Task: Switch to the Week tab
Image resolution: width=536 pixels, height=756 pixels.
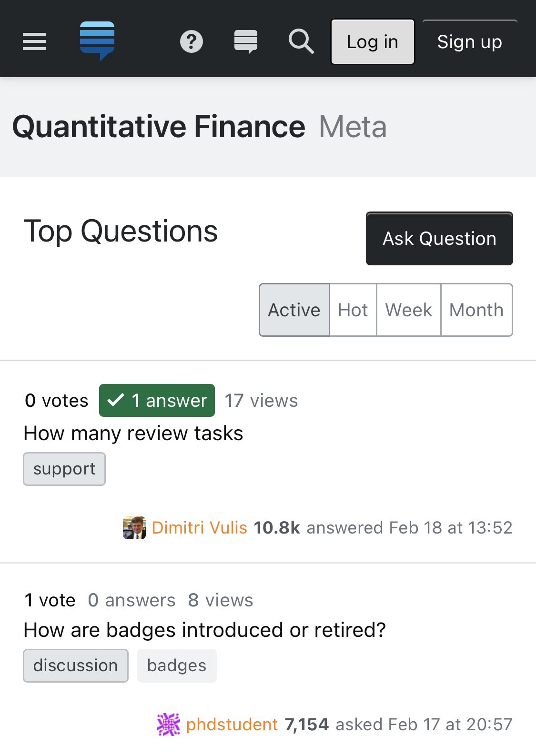Action: coord(409,310)
